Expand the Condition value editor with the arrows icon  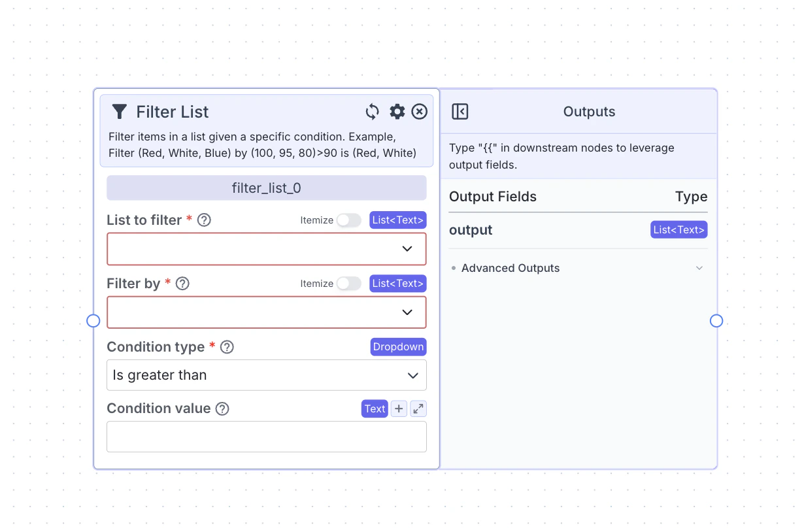418,408
